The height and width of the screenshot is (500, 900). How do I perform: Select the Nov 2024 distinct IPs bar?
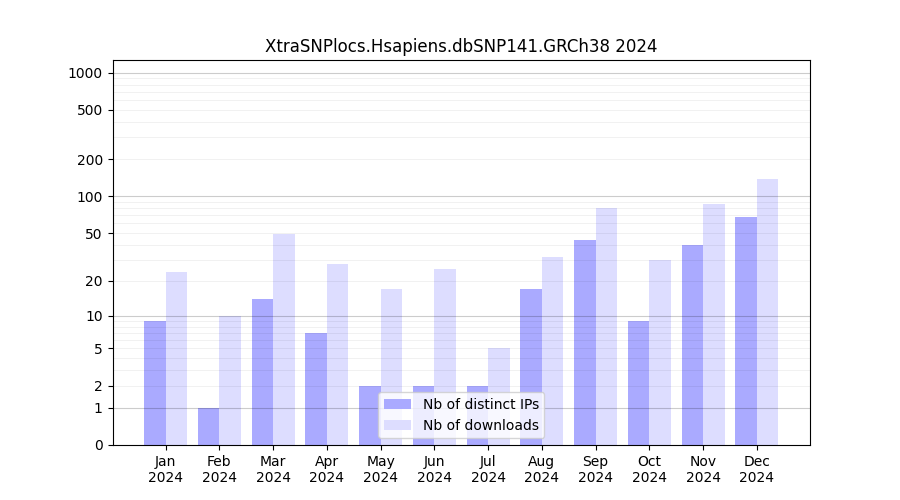pyautogui.click(x=692, y=345)
